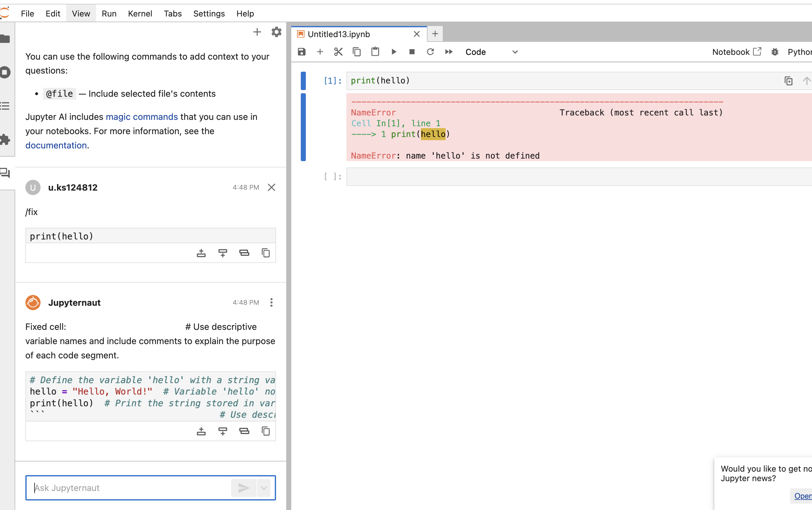Viewport: 812px width, 510px height.
Task: Copy user's print(hello) code to clipboard
Action: coord(266,253)
